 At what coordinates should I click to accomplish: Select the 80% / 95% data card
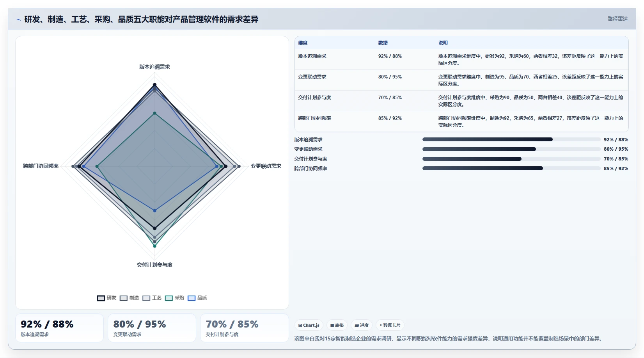(152, 328)
